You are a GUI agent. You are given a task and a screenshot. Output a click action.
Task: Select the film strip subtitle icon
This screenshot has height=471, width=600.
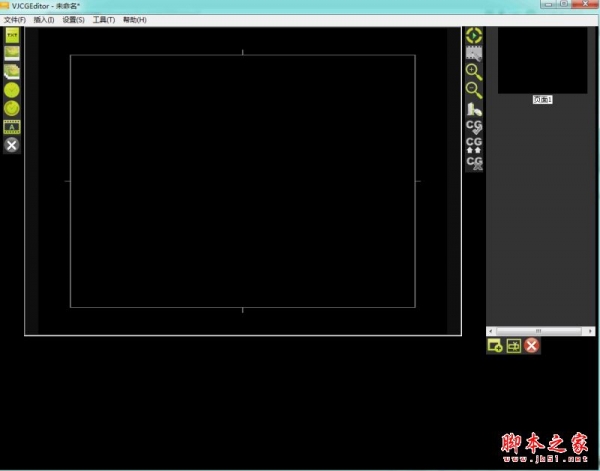(12, 127)
